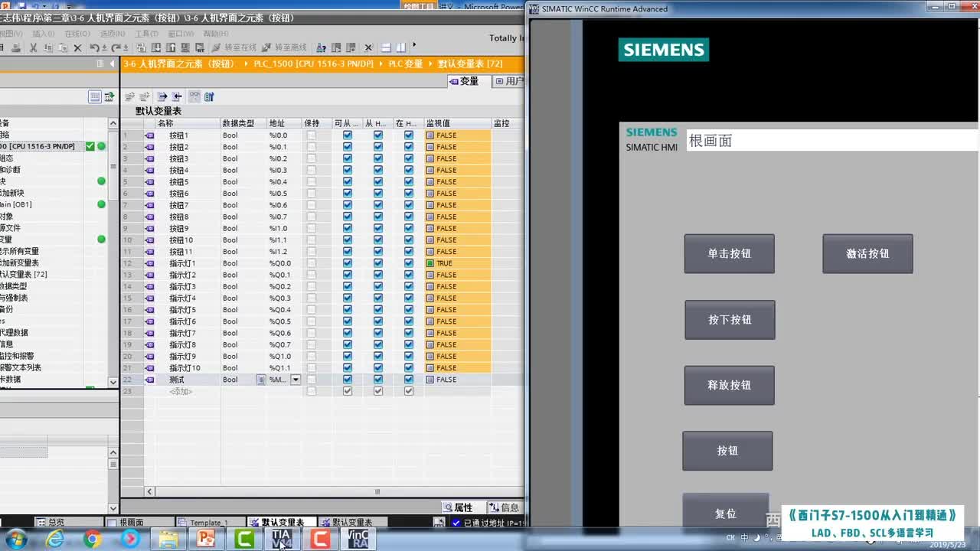
Task: Click the Upload from device icon
Action: click(171, 47)
